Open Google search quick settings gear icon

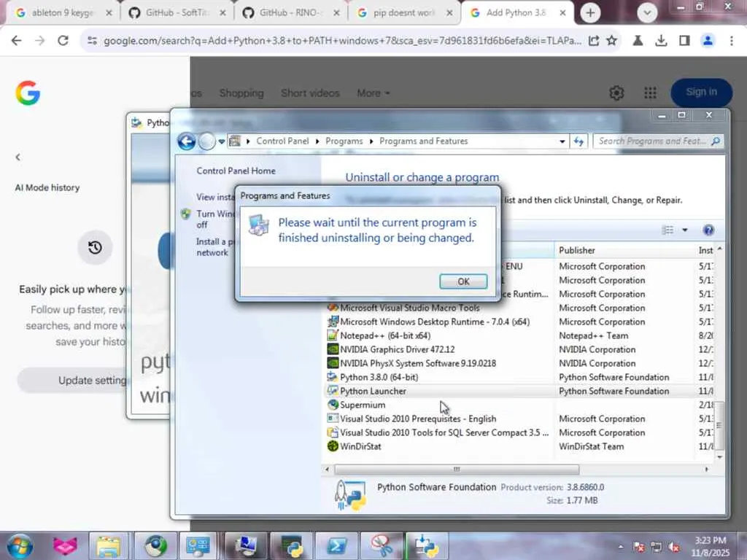click(616, 93)
